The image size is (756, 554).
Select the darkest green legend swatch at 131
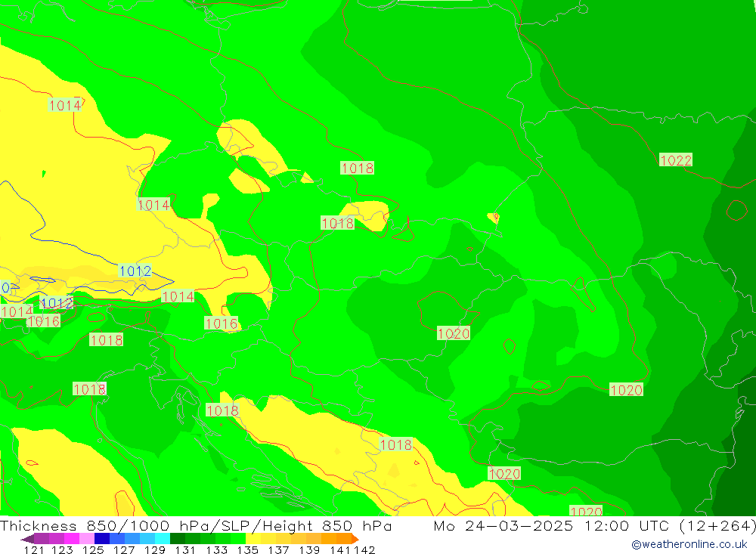(x=178, y=538)
